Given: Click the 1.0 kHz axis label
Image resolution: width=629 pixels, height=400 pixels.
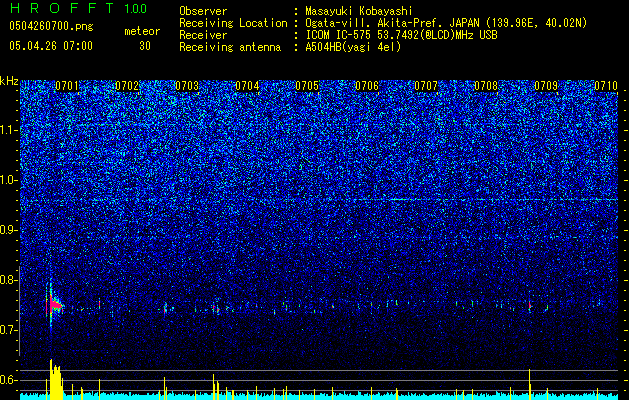Looking at the screenshot, I should click(x=9, y=180).
